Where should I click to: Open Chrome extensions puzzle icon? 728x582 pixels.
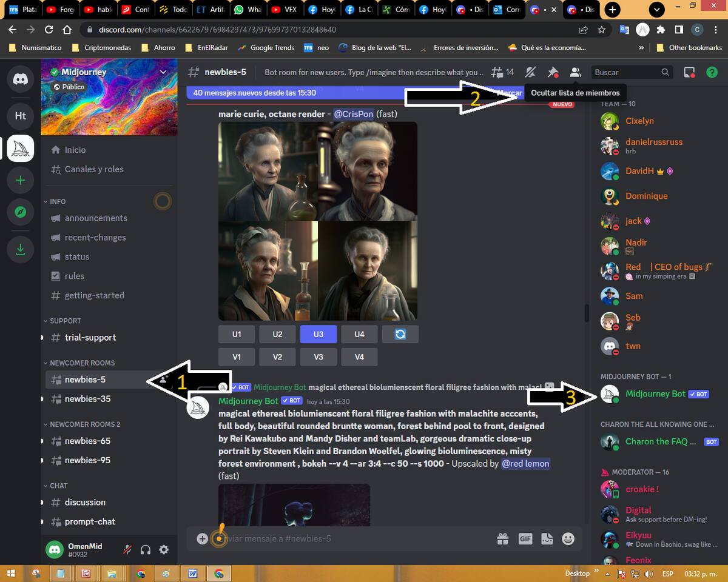coord(661,29)
